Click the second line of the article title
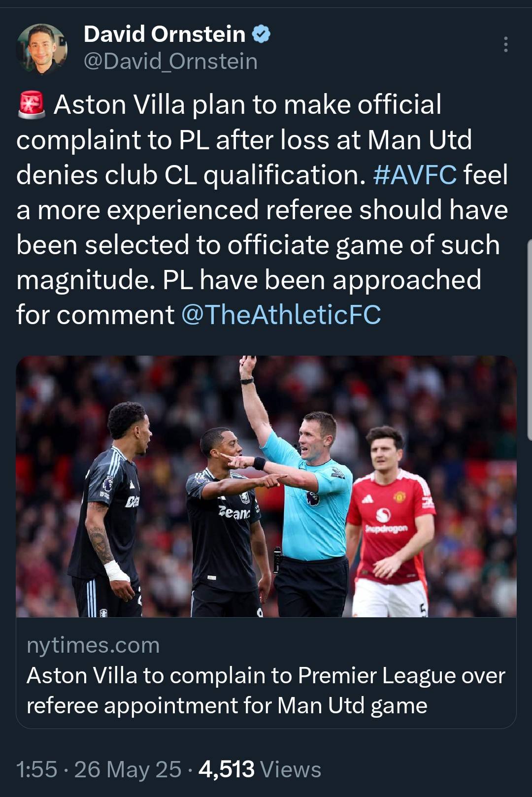The height and width of the screenshot is (797, 532). [227, 705]
